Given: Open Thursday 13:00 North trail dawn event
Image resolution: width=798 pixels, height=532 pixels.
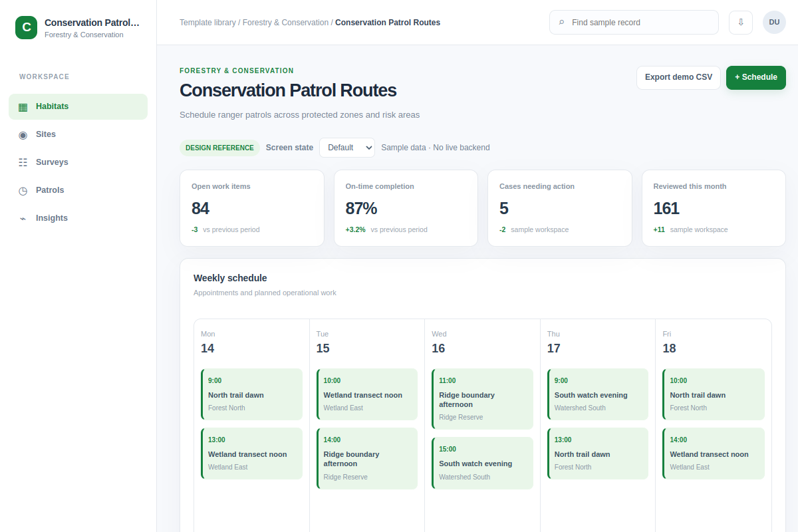Looking at the screenshot, I should [x=598, y=454].
